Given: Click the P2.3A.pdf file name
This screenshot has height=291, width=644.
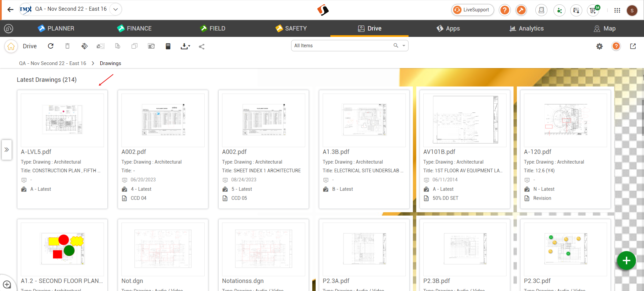Looking at the screenshot, I should 336,281.
